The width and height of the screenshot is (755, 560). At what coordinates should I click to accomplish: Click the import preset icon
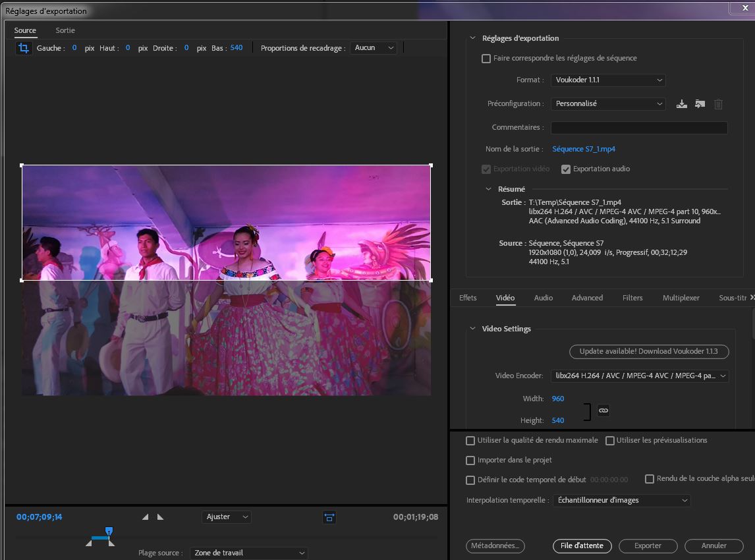700,104
